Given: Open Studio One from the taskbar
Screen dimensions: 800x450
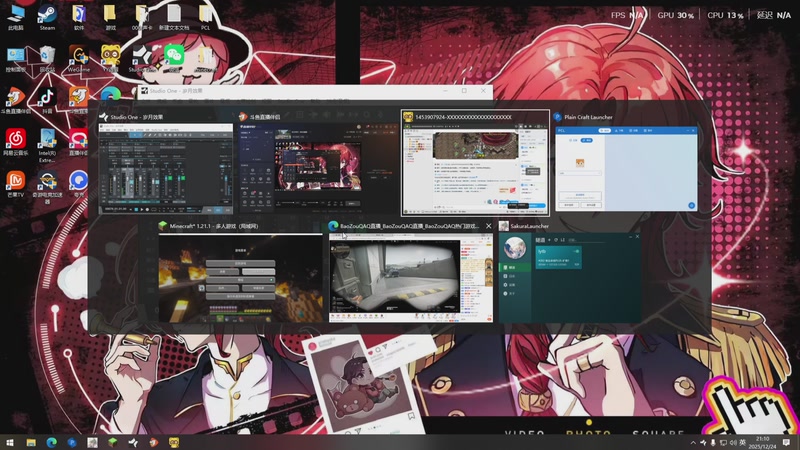Looking at the screenshot, I should 133,442.
